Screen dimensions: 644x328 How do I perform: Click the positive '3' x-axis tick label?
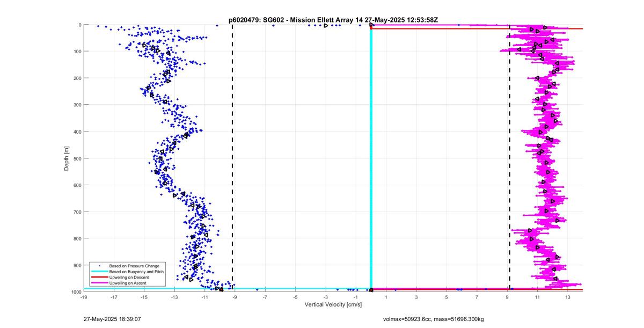pyautogui.click(x=416, y=297)
